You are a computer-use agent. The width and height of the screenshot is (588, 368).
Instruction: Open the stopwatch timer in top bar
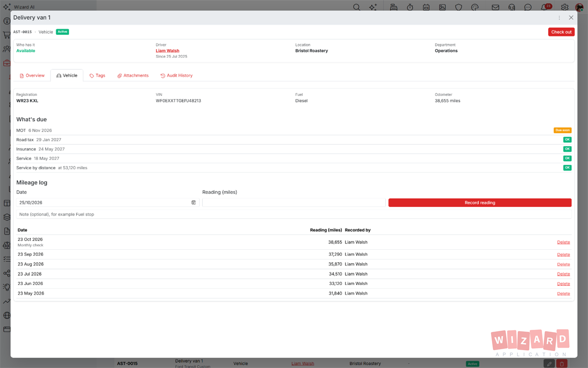[410, 7]
